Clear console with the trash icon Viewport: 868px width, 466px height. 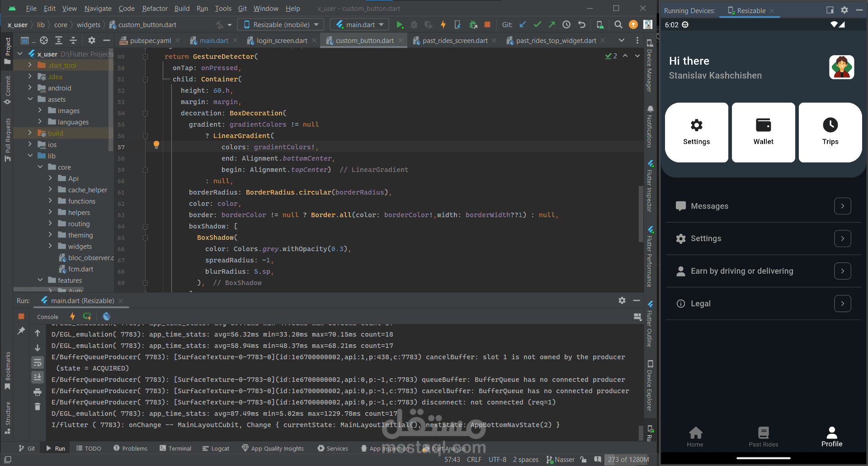coord(38,407)
